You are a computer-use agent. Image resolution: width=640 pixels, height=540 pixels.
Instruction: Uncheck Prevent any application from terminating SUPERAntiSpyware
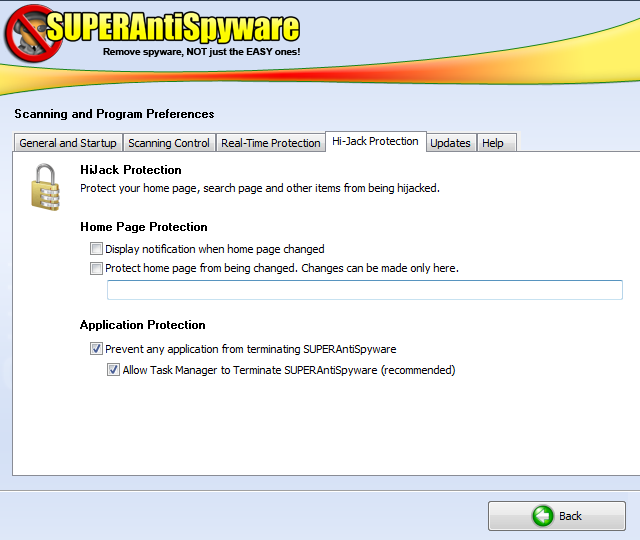pyautogui.click(x=96, y=349)
